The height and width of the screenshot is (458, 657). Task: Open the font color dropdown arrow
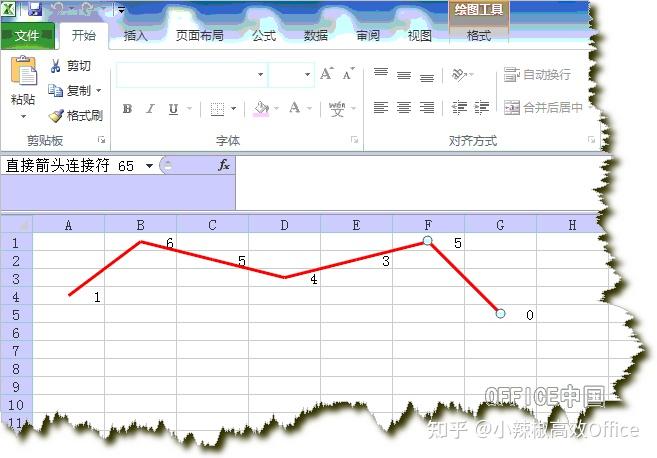coord(309,109)
